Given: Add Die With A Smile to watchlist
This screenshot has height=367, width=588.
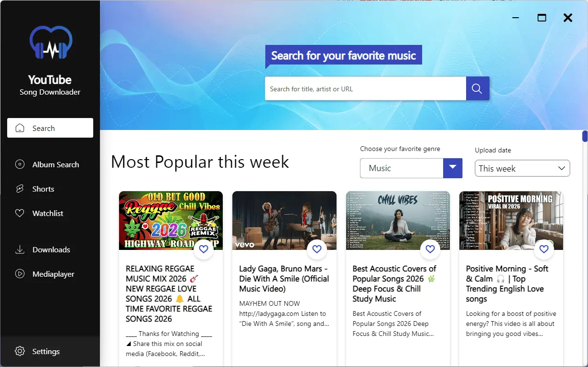Looking at the screenshot, I should (316, 249).
